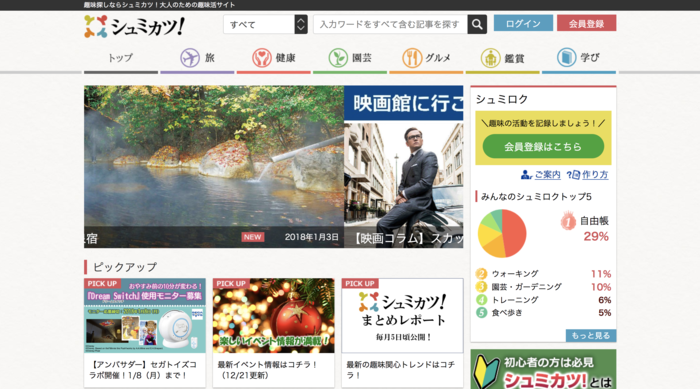Open the Dream Switch monitor pickup thumbnail
The width and height of the screenshot is (700, 389).
(145, 316)
